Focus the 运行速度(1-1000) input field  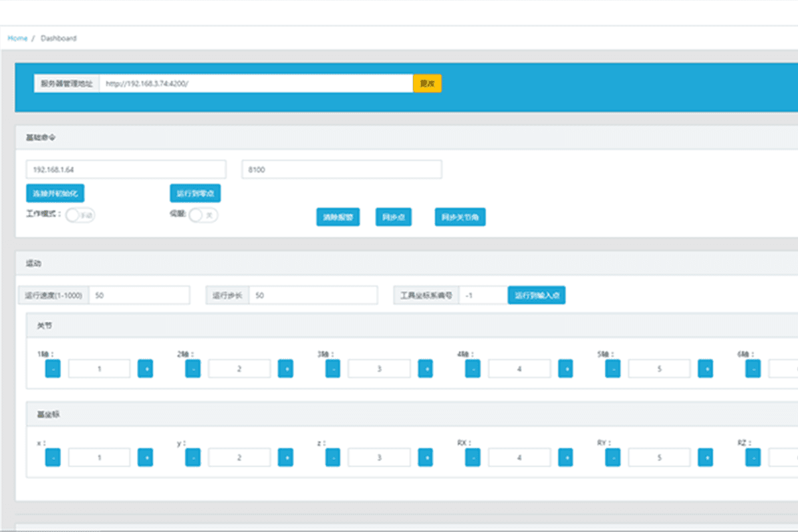point(139,295)
